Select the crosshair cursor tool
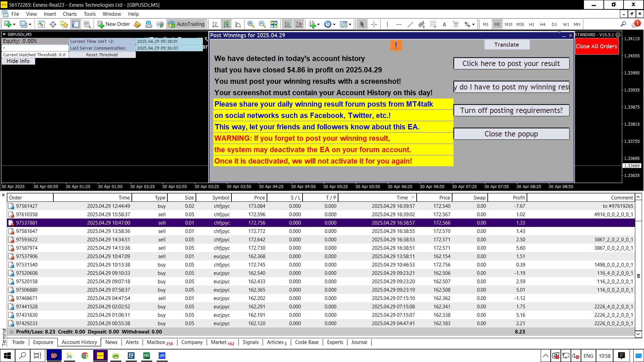 click(x=374, y=24)
